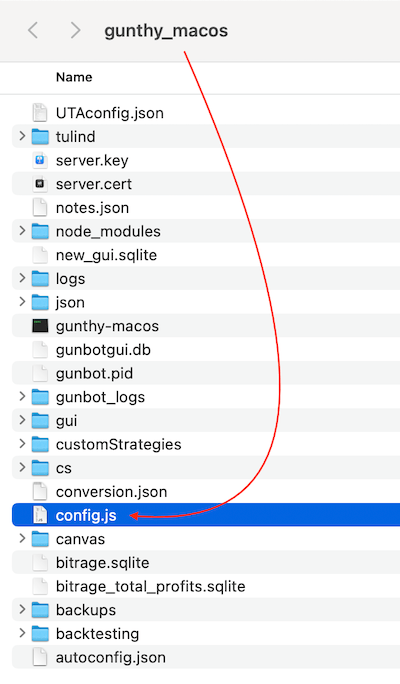Expand the customStrategies folder chevron
This screenshot has height=684, width=400.
pos(22,444)
